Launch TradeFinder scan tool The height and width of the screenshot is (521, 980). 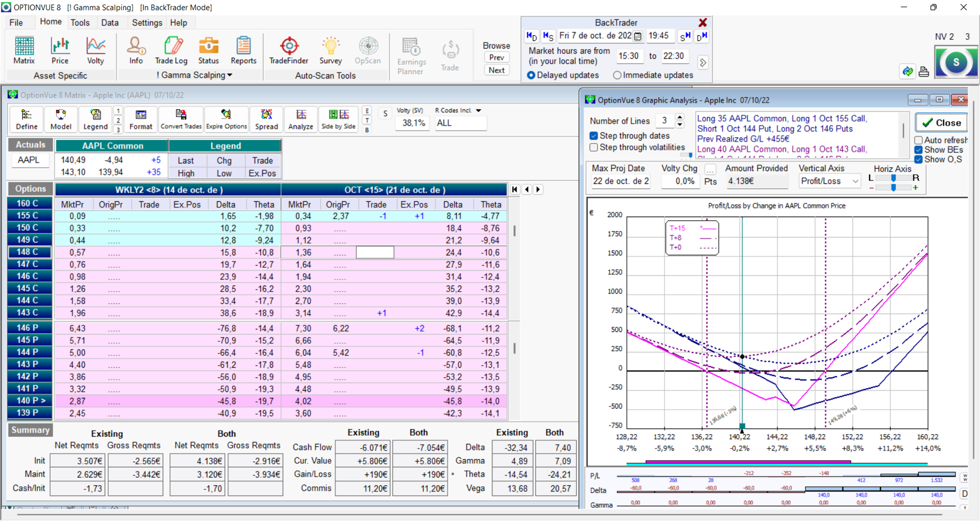289,50
